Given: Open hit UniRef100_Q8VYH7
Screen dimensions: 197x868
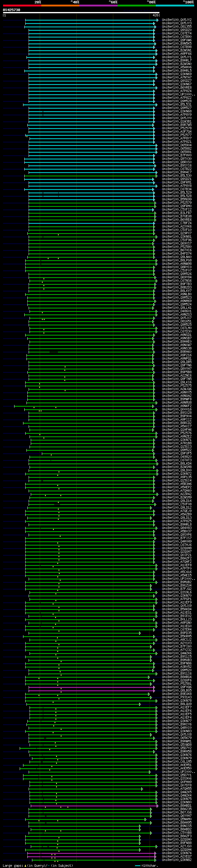Looking at the screenshot, I should point(176,369).
